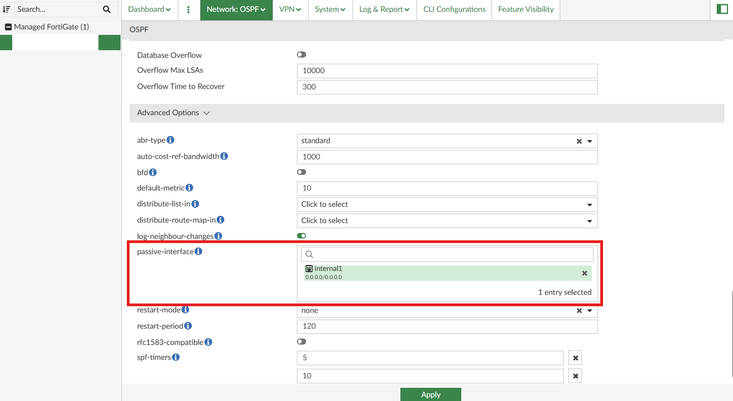Image resolution: width=733 pixels, height=401 pixels.
Task: Show info for default-metric
Action: (189, 188)
